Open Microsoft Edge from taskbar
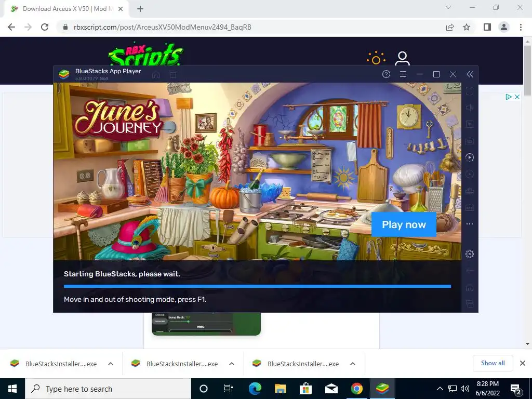532x399 pixels. click(x=255, y=389)
